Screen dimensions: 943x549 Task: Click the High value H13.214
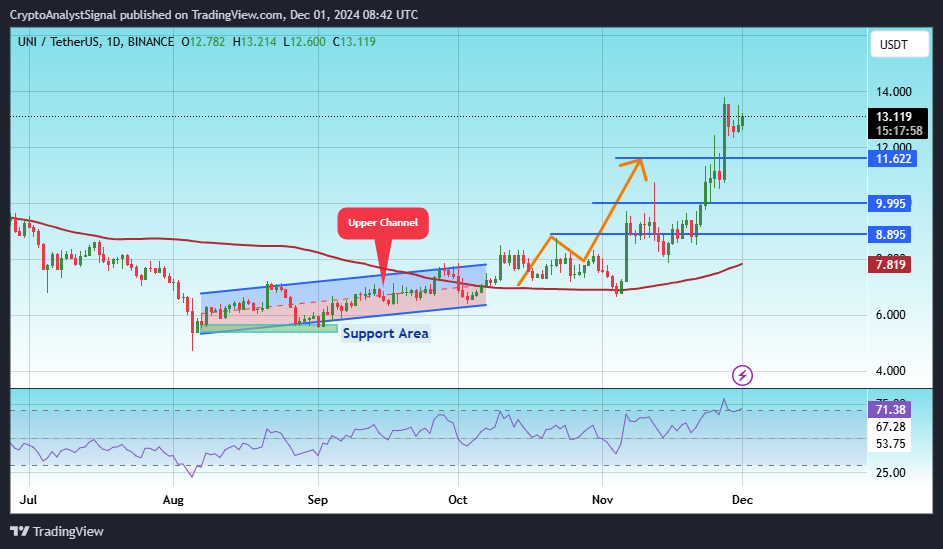click(x=254, y=42)
